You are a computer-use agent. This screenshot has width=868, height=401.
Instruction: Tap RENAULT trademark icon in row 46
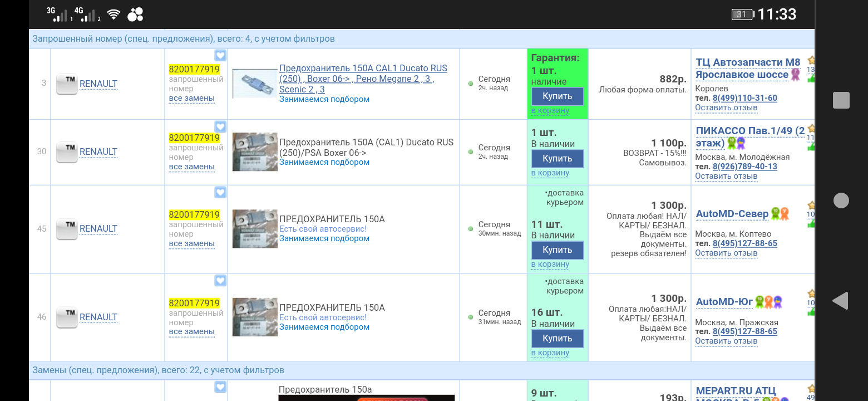(x=67, y=317)
